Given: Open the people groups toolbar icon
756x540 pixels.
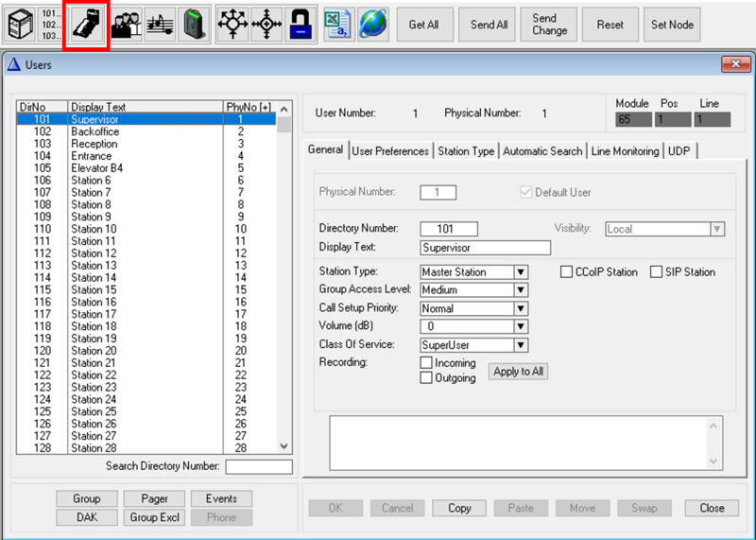Looking at the screenshot, I should 125,26.
